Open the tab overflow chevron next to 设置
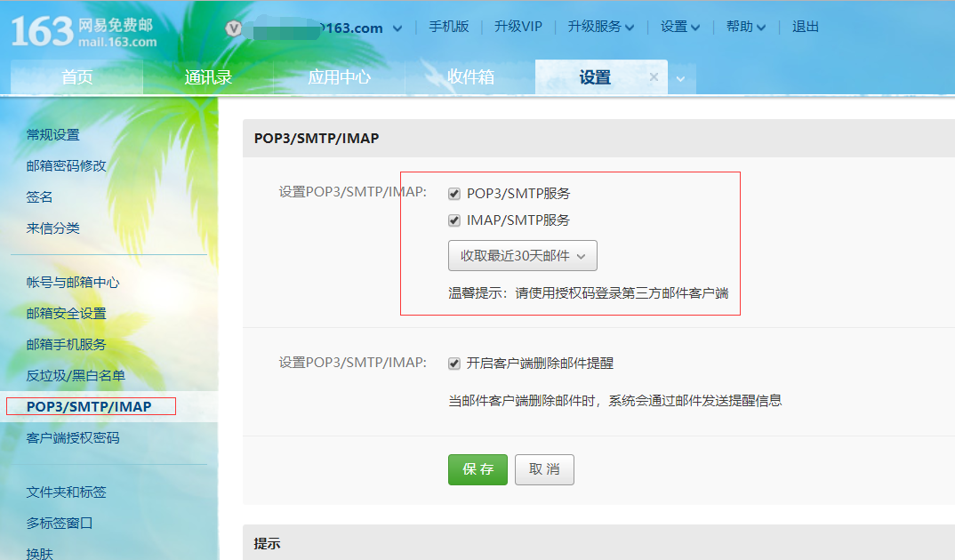 680,78
